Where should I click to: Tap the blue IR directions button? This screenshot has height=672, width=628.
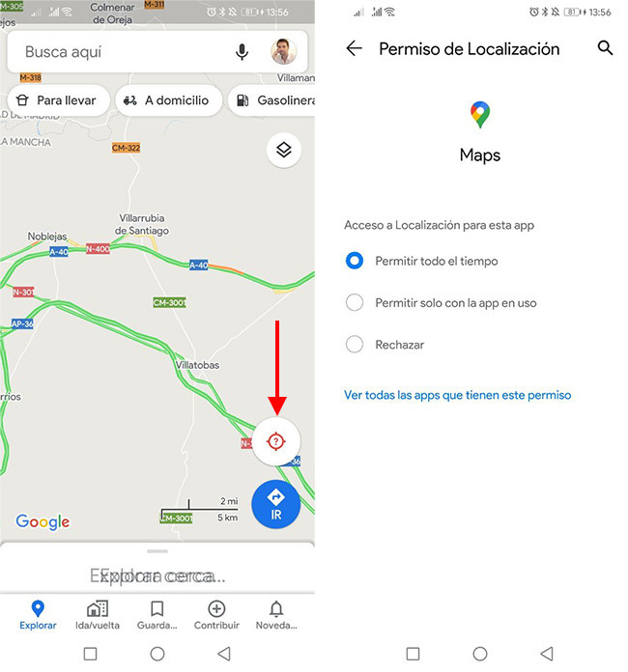[x=275, y=504]
